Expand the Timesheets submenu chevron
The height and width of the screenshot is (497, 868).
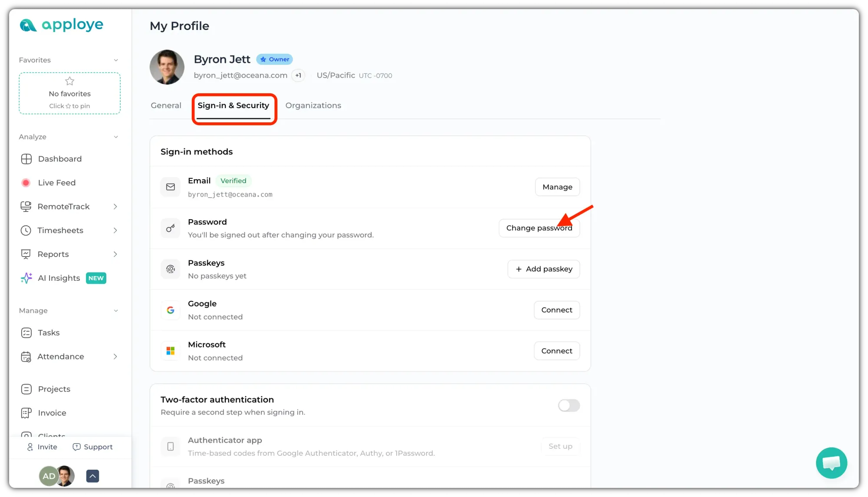[x=115, y=230]
